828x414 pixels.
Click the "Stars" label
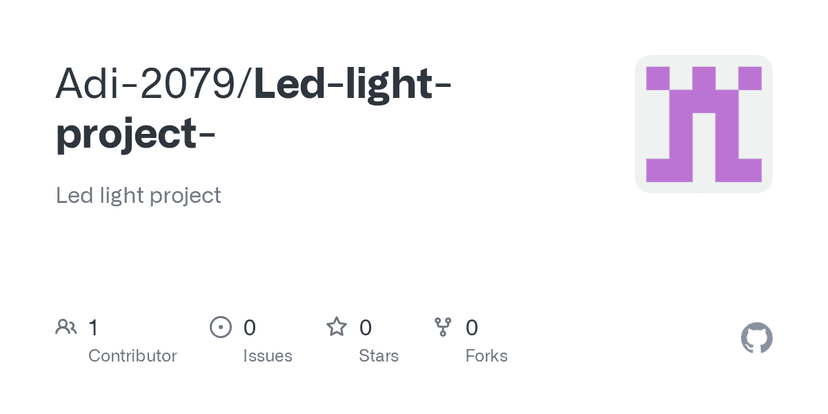[378, 356]
